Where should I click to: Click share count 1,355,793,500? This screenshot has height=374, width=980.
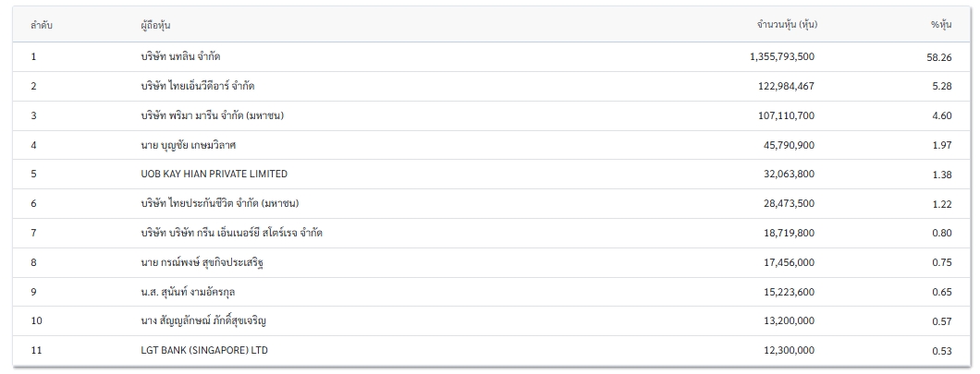[782, 57]
